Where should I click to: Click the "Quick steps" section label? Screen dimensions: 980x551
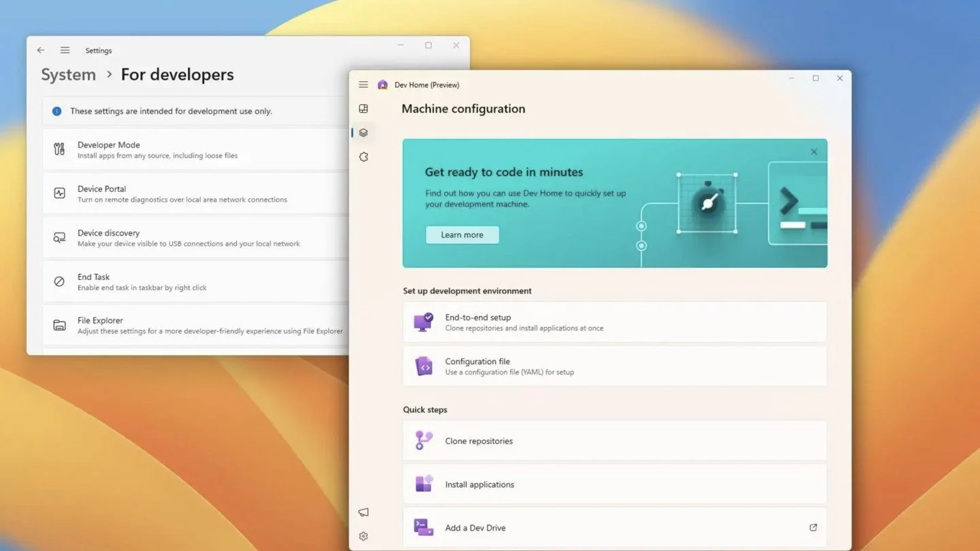click(425, 410)
